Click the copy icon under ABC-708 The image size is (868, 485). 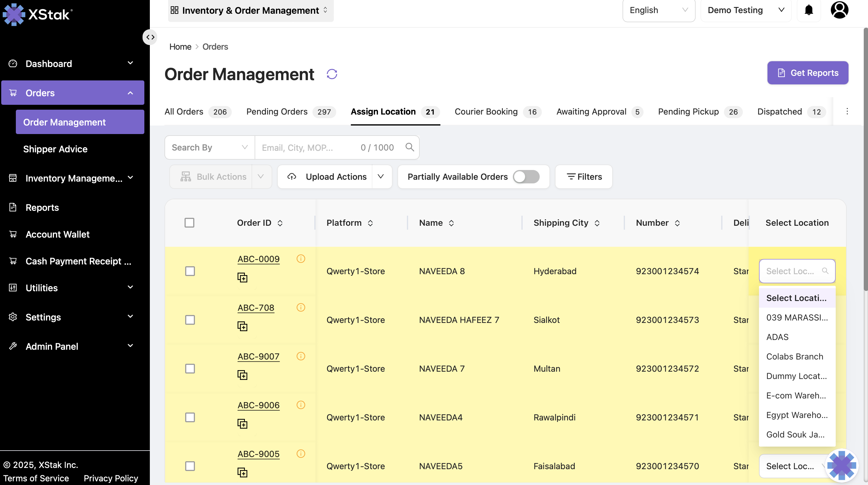(242, 327)
